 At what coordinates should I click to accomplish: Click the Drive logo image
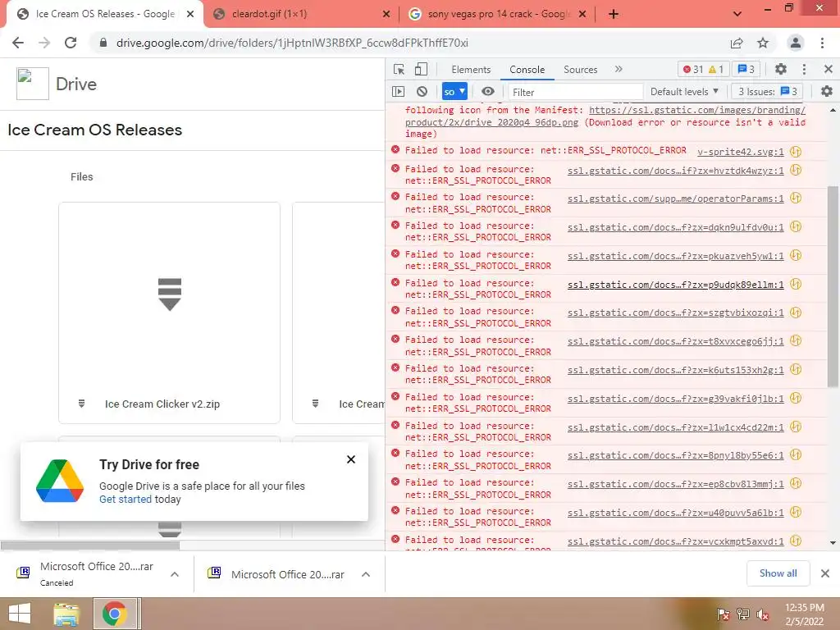[33, 84]
